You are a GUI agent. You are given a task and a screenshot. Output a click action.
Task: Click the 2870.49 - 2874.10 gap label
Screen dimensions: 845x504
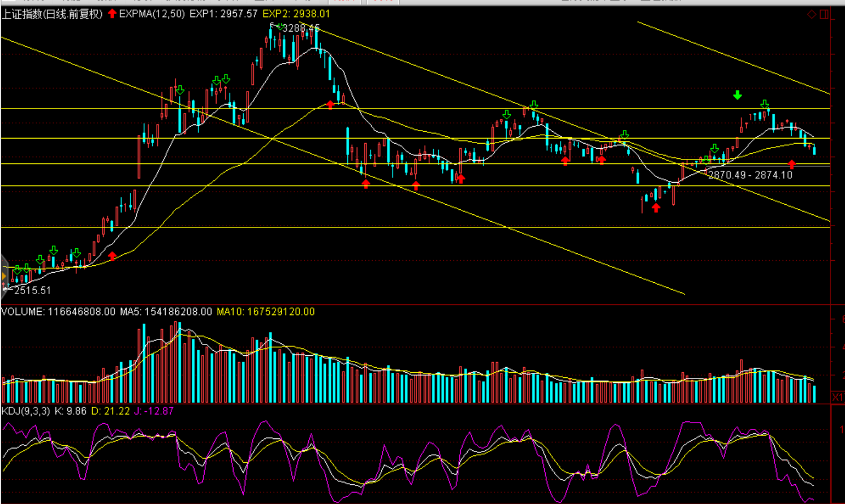click(750, 175)
